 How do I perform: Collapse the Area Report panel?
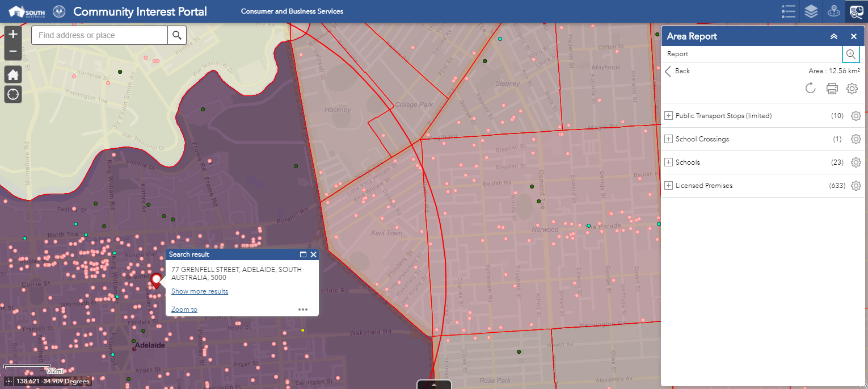(x=833, y=36)
